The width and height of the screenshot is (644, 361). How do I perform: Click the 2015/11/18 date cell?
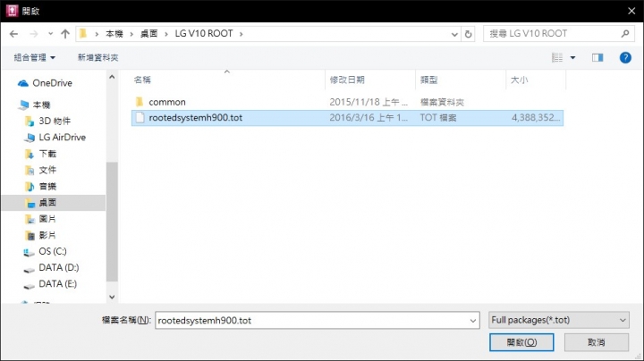point(369,102)
